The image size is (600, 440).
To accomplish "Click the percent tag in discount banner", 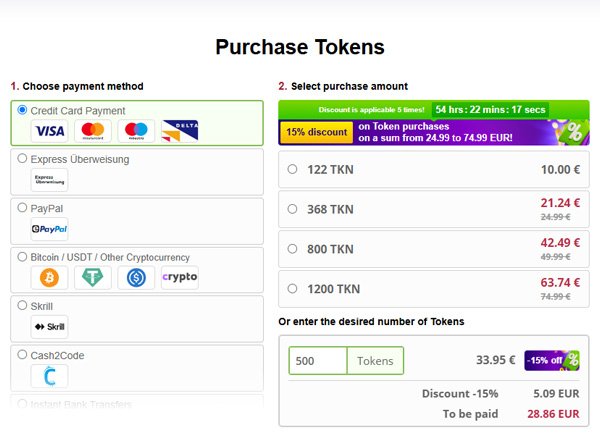I will pyautogui.click(x=573, y=132).
